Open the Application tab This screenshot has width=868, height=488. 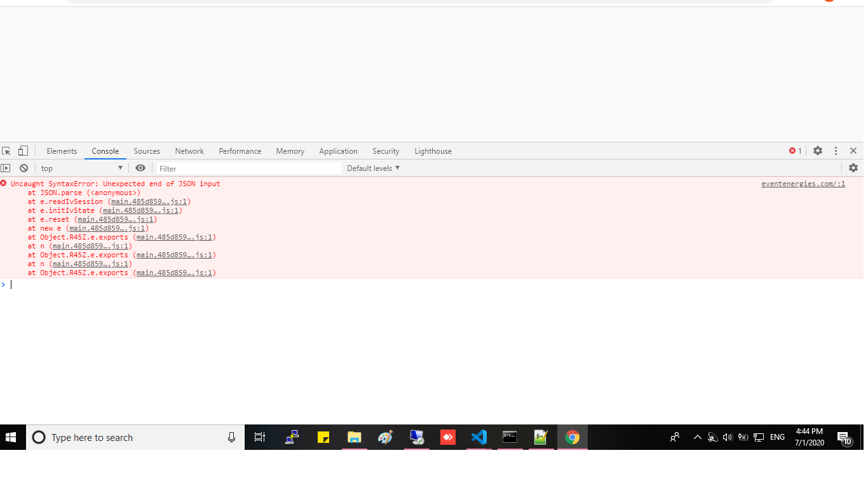339,151
